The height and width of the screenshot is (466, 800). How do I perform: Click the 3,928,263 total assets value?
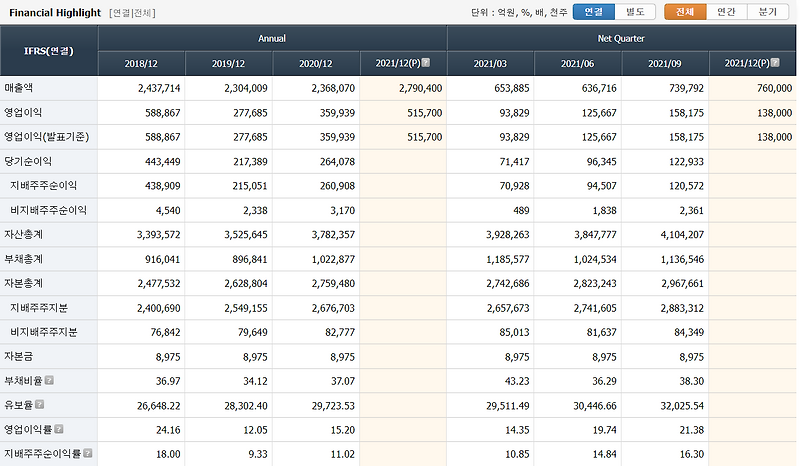point(508,235)
